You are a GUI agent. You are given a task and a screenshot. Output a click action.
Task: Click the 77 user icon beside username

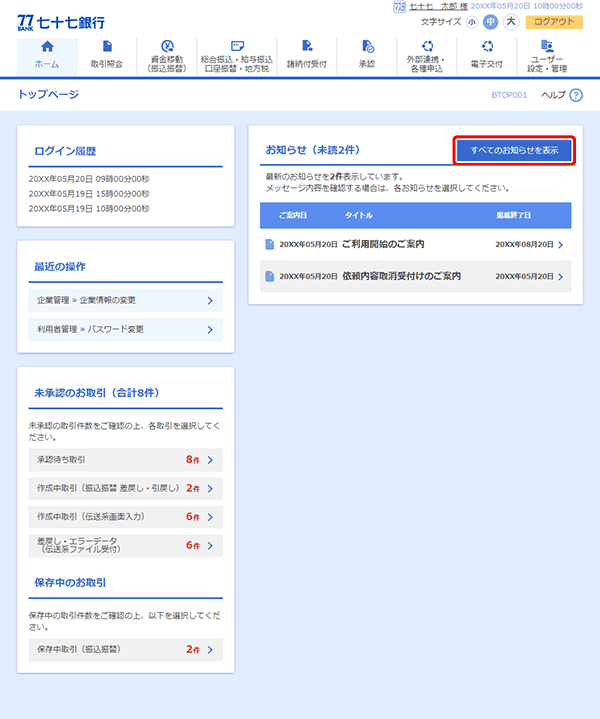(399, 6)
